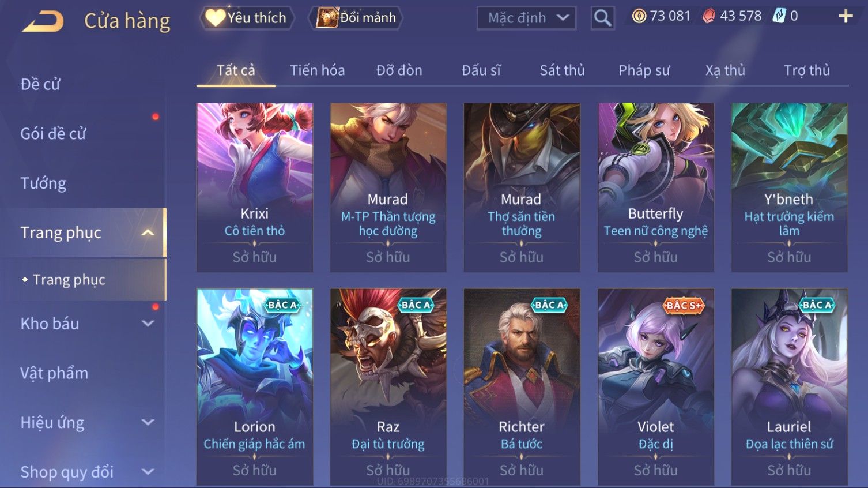This screenshot has height=488, width=868.
Task: Select Violet Đặc dị skin card
Action: (656, 386)
